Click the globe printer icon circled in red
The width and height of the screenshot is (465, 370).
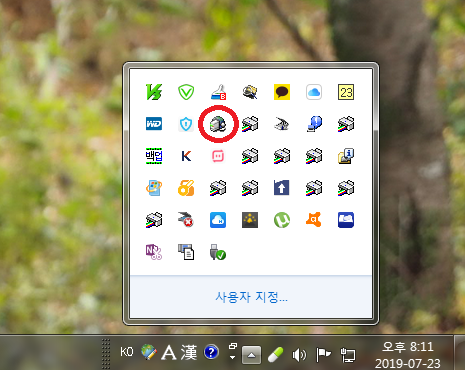218,124
